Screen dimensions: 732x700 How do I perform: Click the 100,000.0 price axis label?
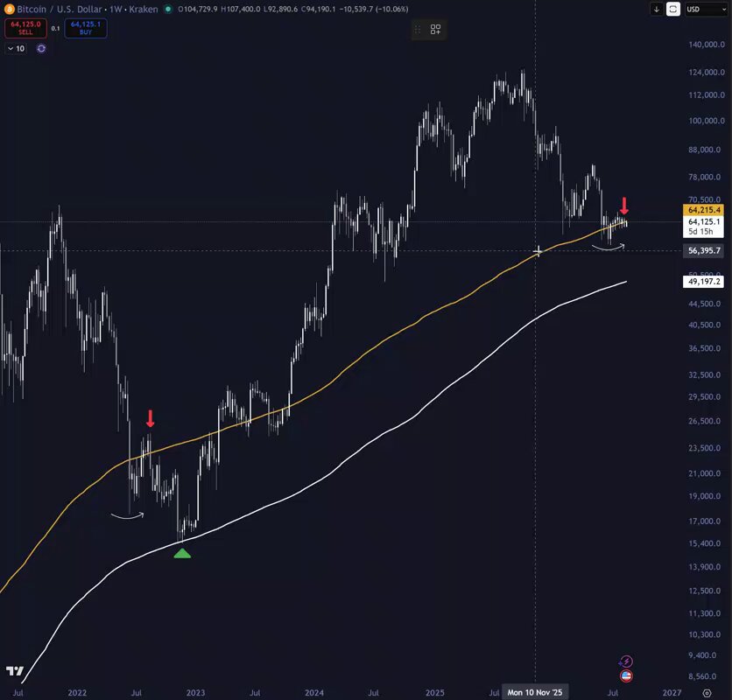coord(707,121)
